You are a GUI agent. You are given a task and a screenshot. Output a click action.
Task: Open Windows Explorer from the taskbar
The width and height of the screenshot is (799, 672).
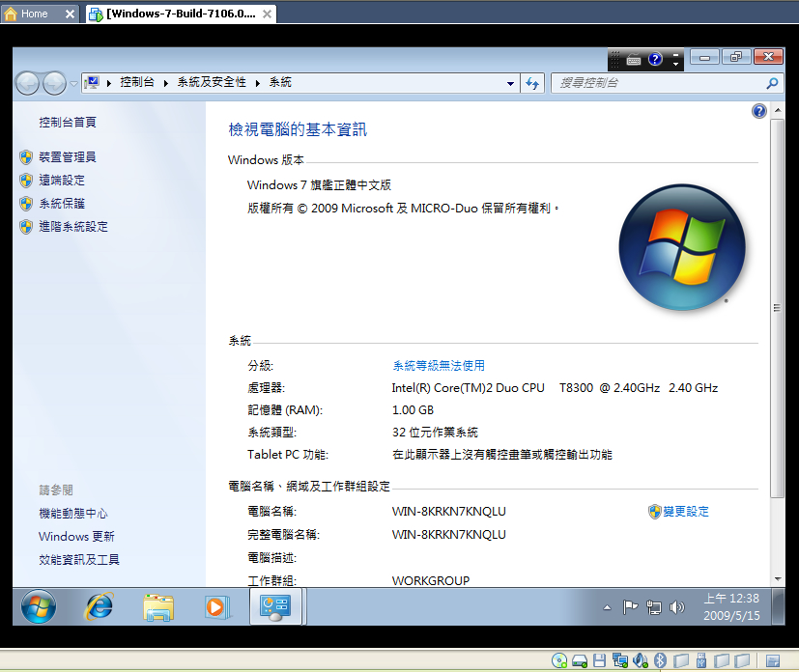(x=158, y=607)
